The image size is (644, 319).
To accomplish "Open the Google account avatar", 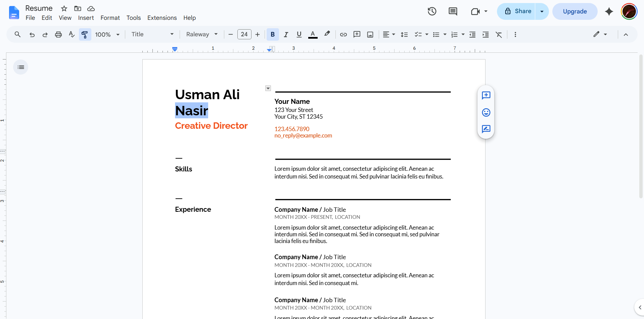I will point(629,11).
